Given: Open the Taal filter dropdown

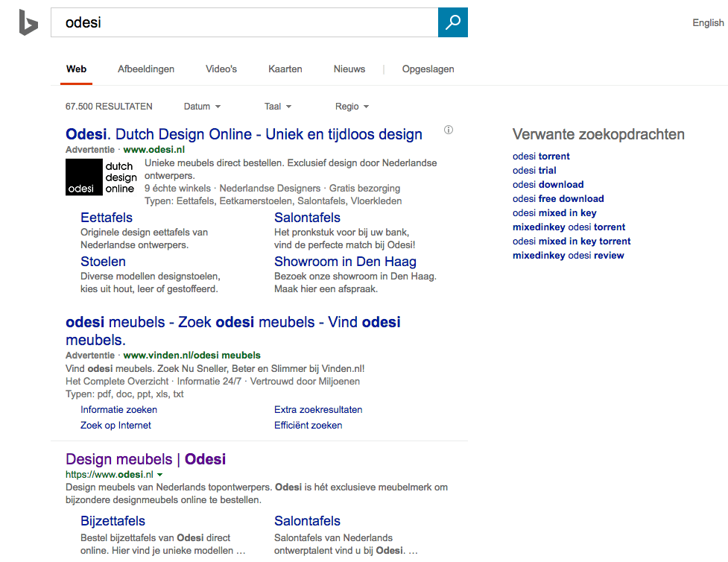Looking at the screenshot, I should 277,106.
